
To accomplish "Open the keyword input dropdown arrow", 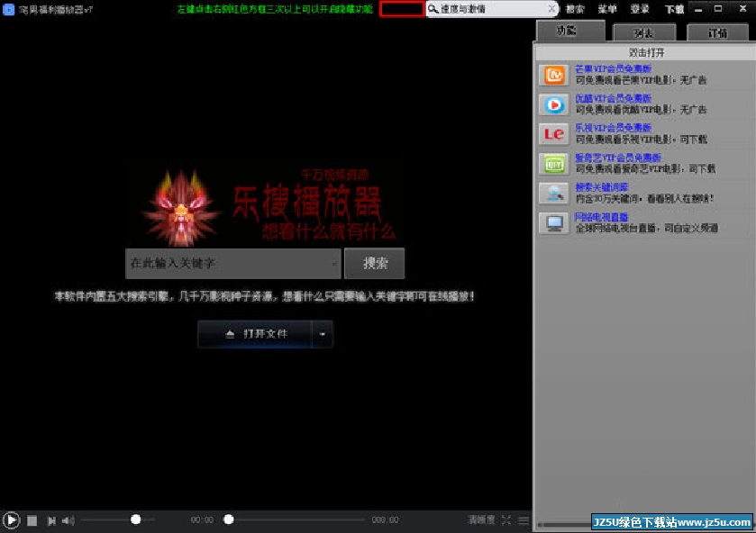I will [334, 264].
